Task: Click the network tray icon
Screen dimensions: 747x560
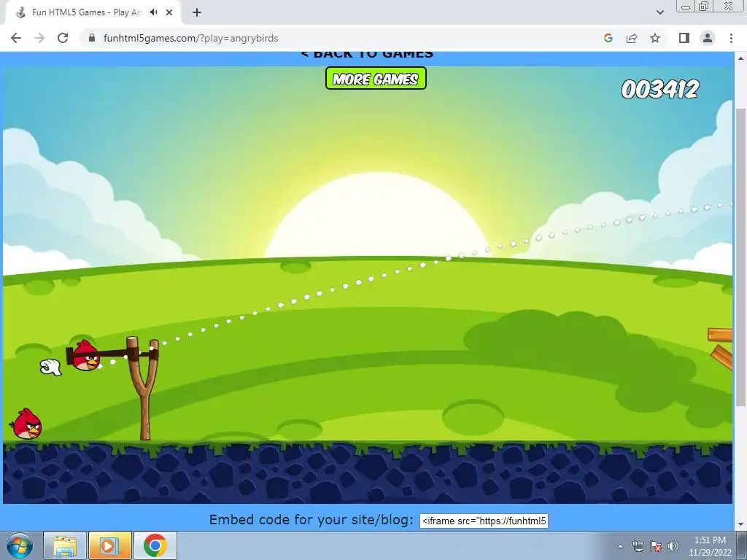Action: [x=638, y=546]
